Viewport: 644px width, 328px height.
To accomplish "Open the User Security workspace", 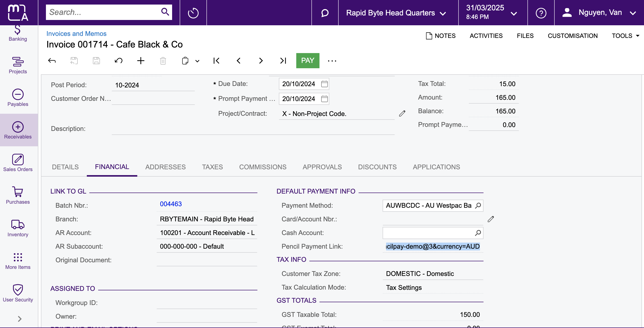I will click(x=18, y=293).
